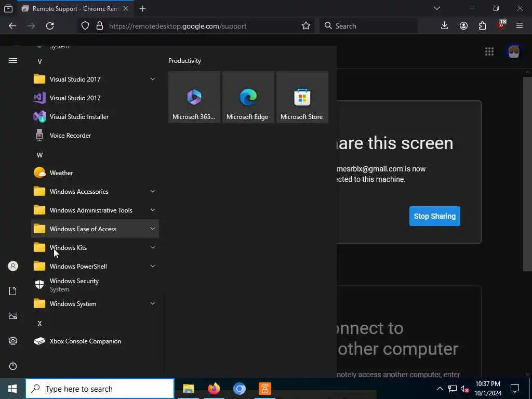This screenshot has width=532, height=399.
Task: Open Microsoft 365 tile
Action: [194, 97]
